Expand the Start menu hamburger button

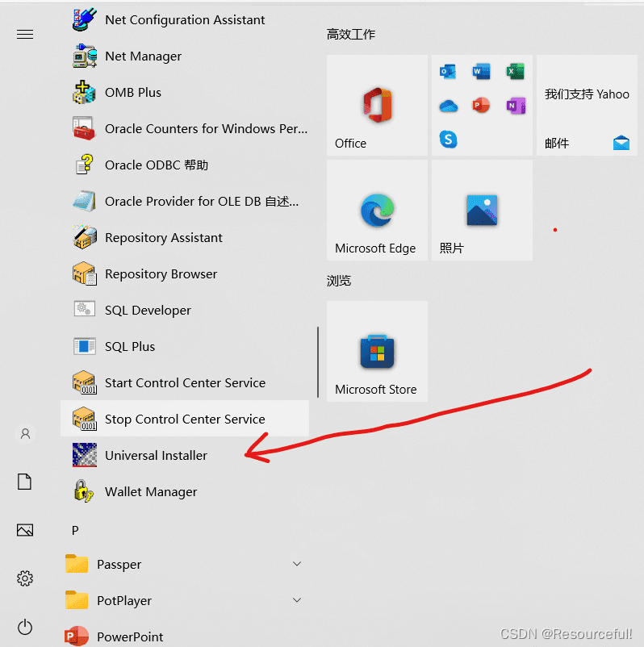click(x=25, y=35)
